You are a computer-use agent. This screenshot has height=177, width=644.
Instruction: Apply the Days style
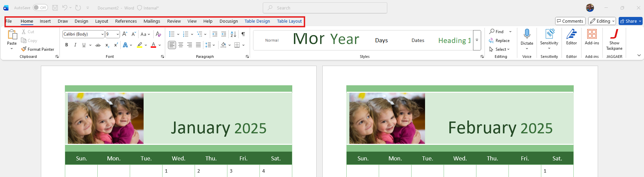[x=381, y=40]
